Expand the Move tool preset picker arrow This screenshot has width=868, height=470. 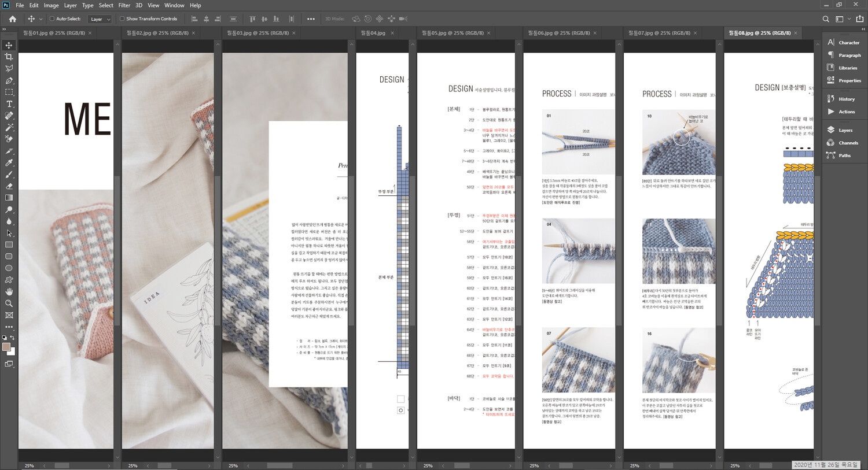pyautogui.click(x=41, y=19)
